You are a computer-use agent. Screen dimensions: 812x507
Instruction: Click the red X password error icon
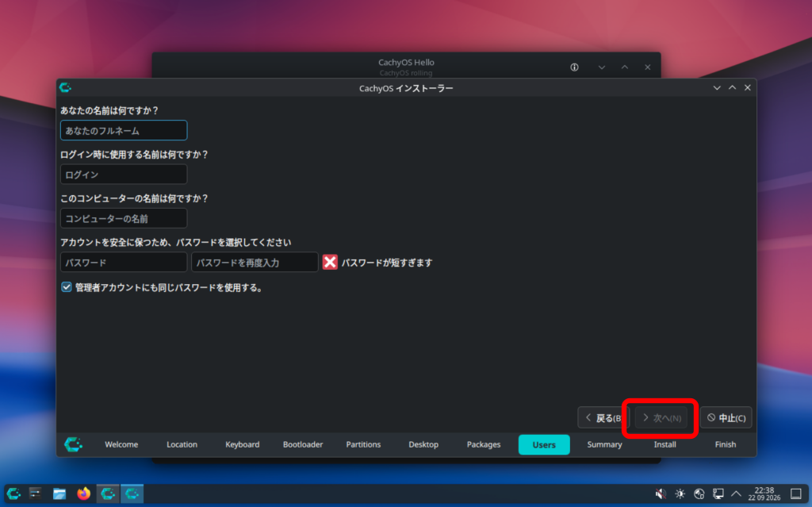pyautogui.click(x=330, y=263)
